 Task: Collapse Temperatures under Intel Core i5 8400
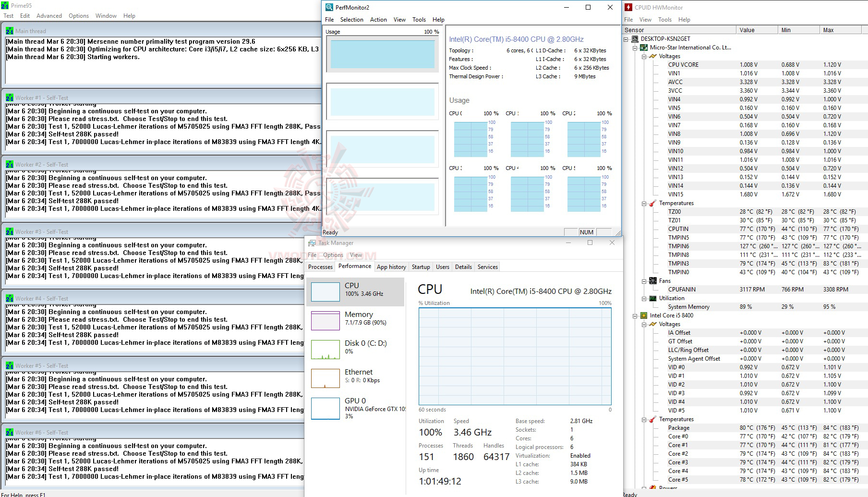[644, 419]
